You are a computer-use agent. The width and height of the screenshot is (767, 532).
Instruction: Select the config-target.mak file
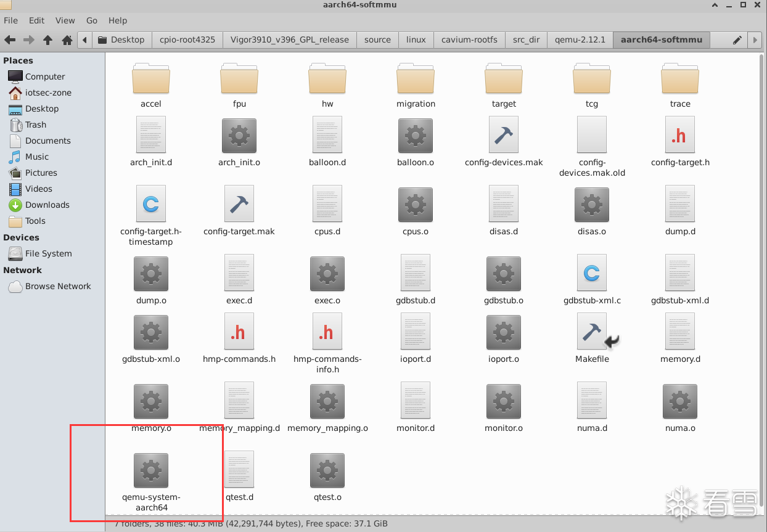point(239,211)
